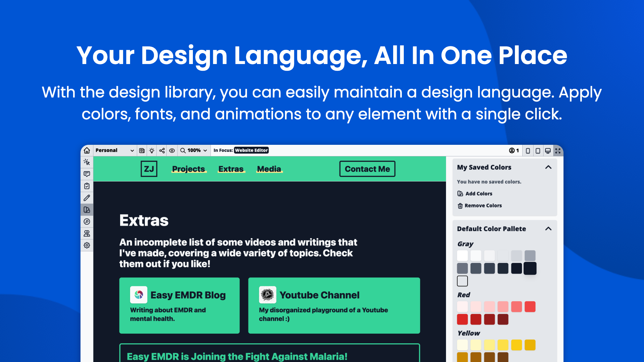Click Add Colors in saved colors panel
Screen dimensions: 644x362
(x=475, y=194)
